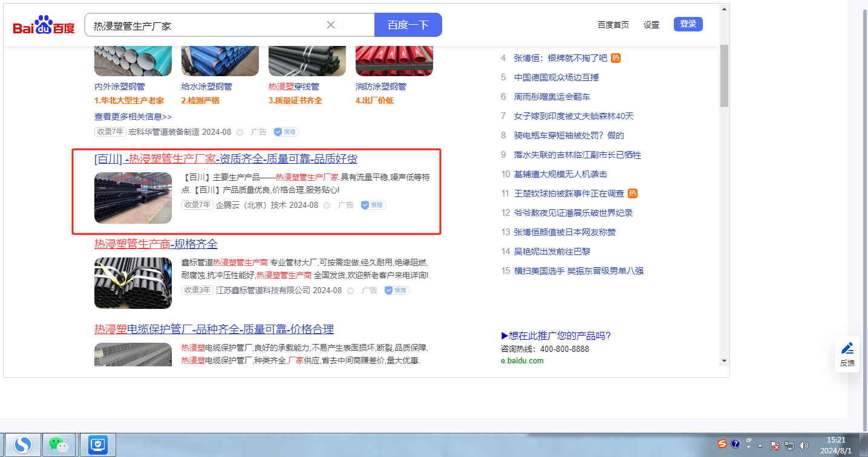Open hot search 落水失联的吉林临江副市长已牺牲
Viewport: 868px width, 457px height.
(x=577, y=155)
